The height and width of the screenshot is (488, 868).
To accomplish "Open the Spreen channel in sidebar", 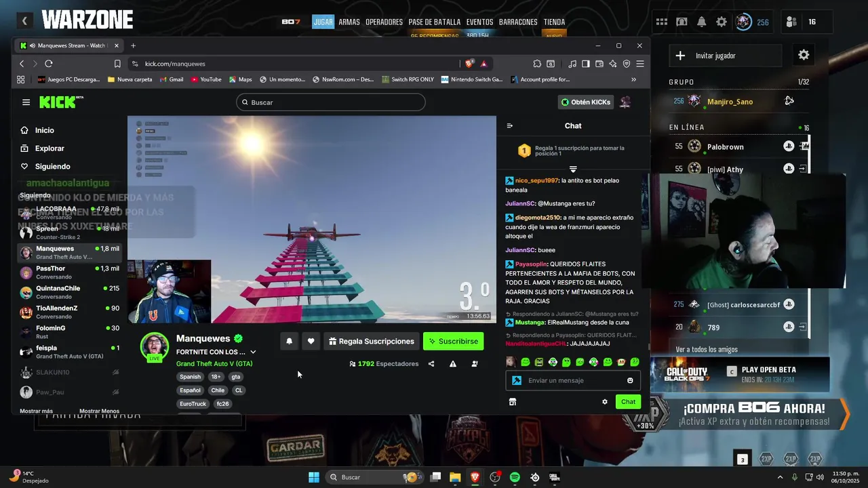I will tap(69, 232).
